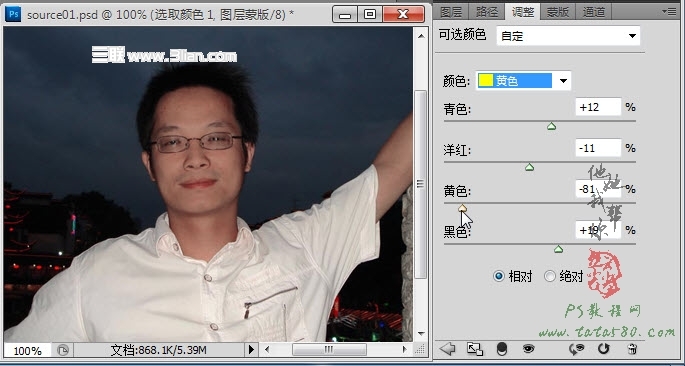Click the vertical scrollbar up arrow
The image size is (685, 366).
pyautogui.click(x=421, y=36)
